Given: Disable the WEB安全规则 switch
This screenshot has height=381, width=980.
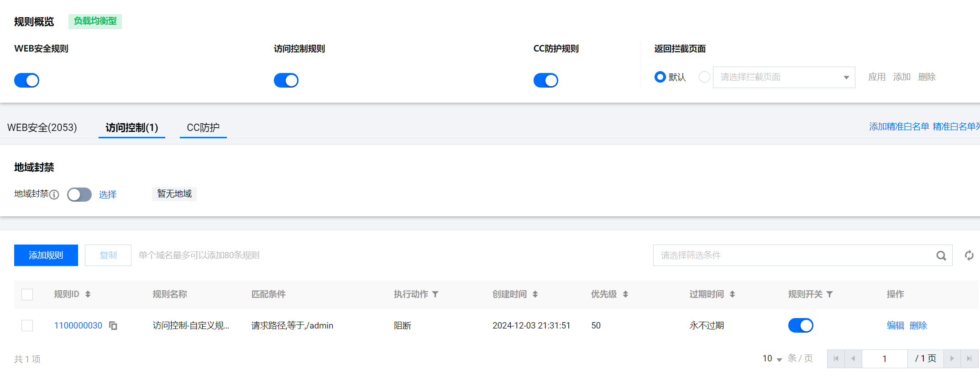Looking at the screenshot, I should click(x=27, y=80).
